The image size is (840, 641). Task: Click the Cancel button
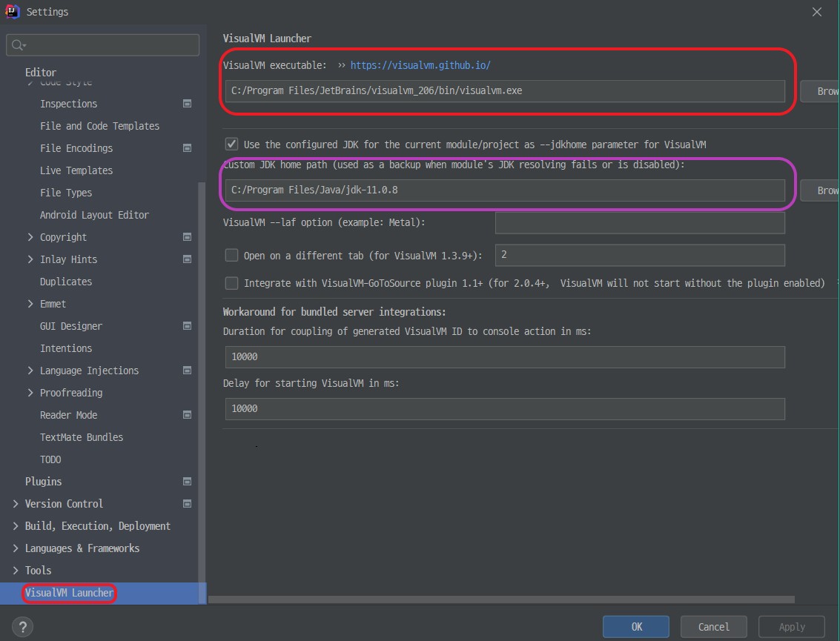[x=713, y=626]
